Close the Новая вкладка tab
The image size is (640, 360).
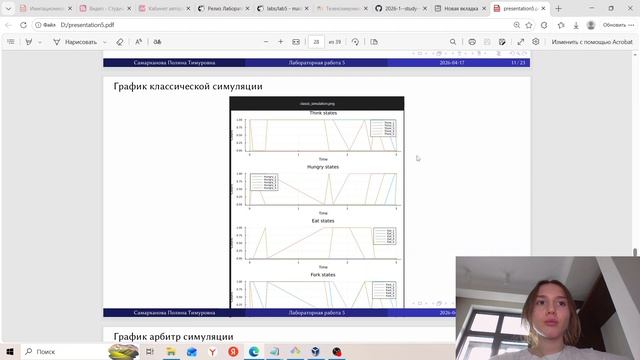pyautogui.click(x=484, y=8)
